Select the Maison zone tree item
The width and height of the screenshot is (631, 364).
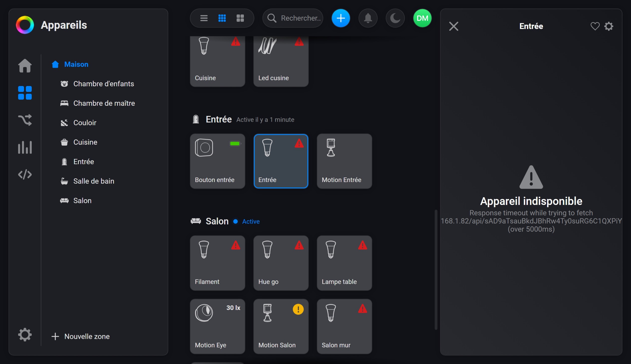[x=76, y=64]
